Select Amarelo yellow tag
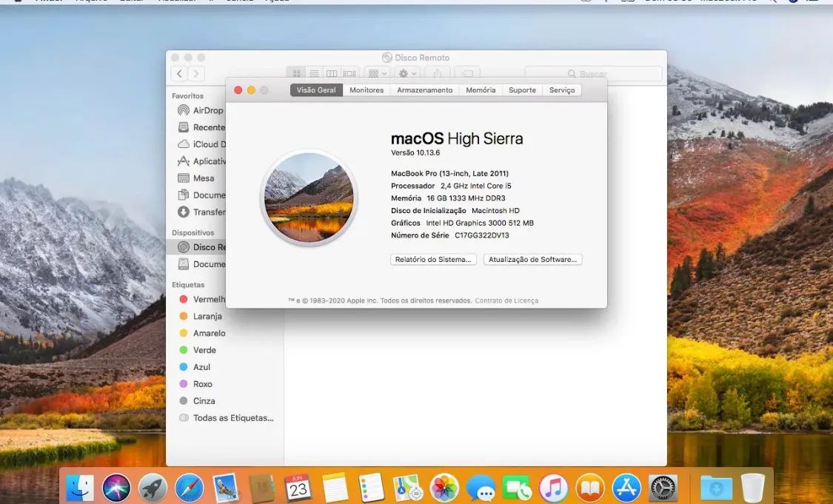The height and width of the screenshot is (504, 833). (x=202, y=334)
